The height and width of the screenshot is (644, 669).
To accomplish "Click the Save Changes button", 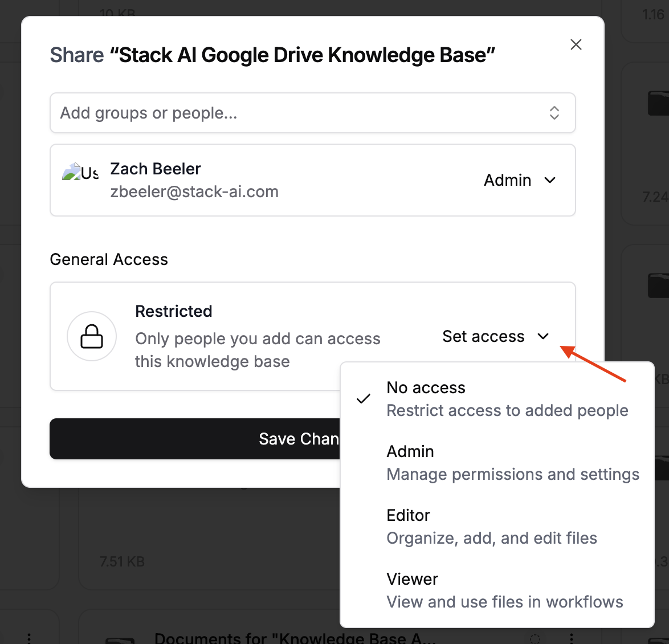I will point(195,439).
